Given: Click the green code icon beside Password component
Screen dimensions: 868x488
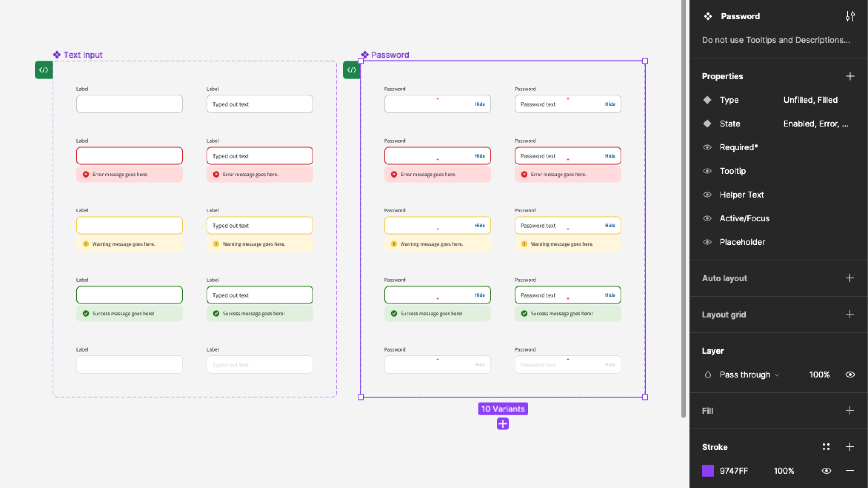Looking at the screenshot, I should click(351, 70).
